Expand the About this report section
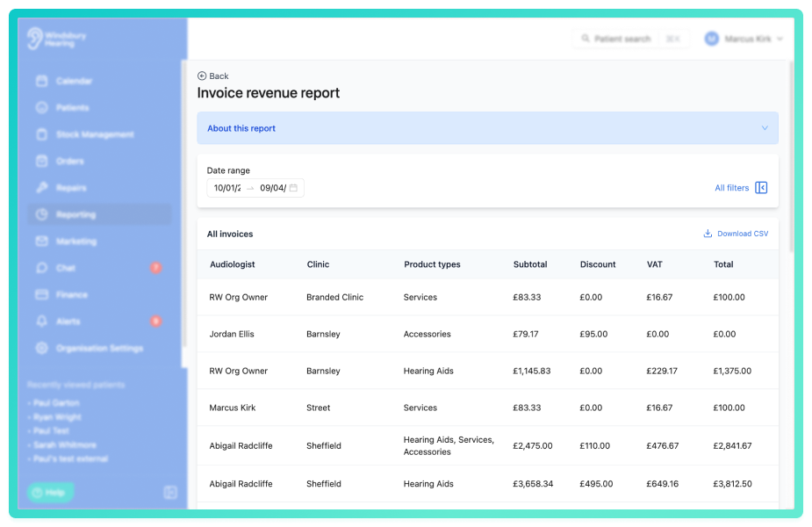 pyautogui.click(x=487, y=128)
